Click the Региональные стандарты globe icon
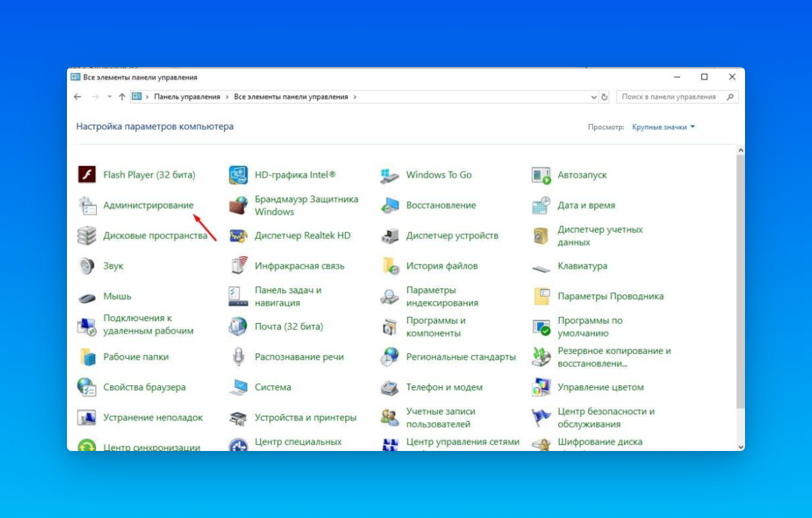Screen dimensions: 812x518 [x=390, y=357]
